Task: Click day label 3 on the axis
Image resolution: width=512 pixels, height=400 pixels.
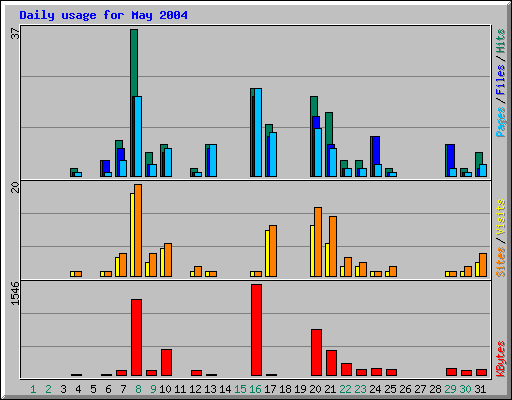Action: point(63,389)
